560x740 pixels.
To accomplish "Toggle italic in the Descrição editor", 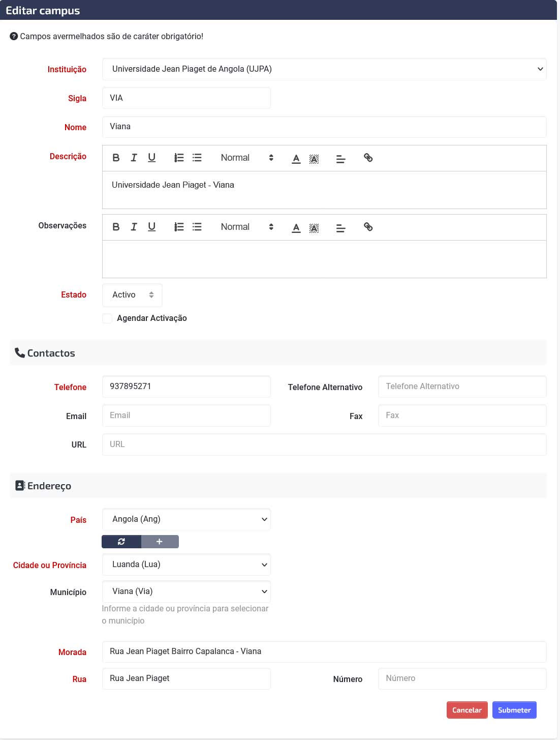I will (x=134, y=158).
